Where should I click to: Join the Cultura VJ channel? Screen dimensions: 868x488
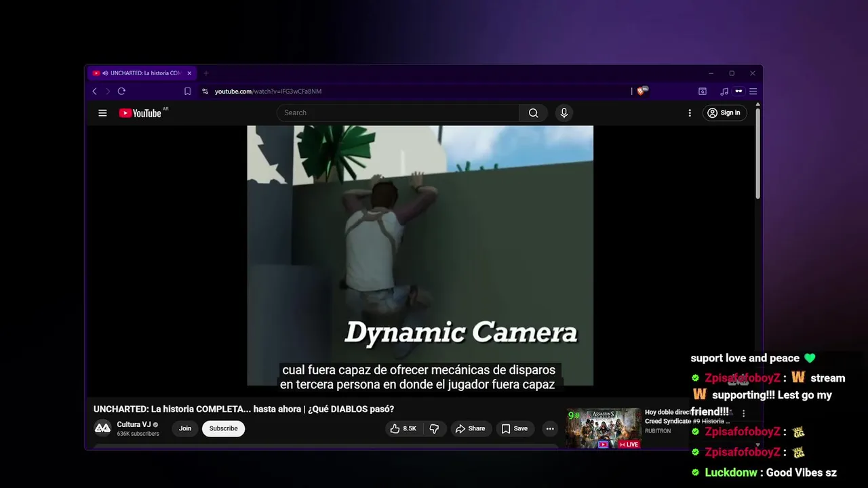click(185, 428)
